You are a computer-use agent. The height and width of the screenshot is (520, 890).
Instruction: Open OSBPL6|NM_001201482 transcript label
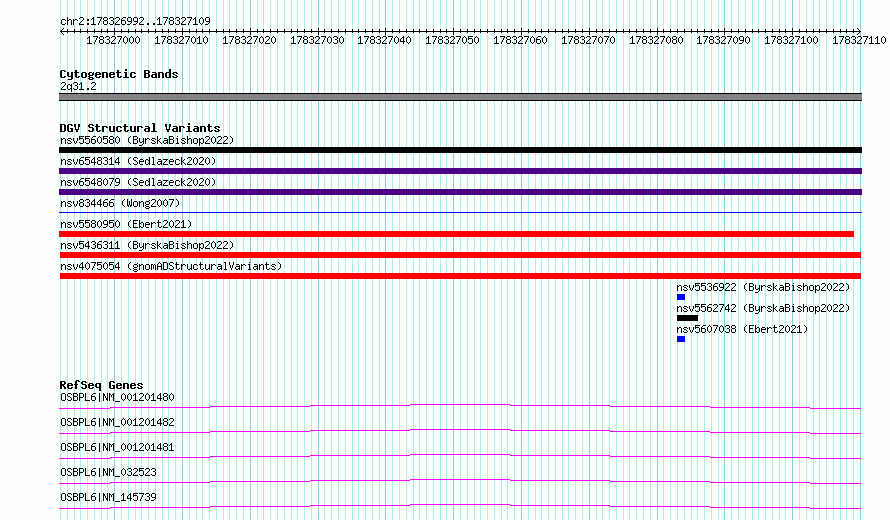pyautogui.click(x=117, y=422)
